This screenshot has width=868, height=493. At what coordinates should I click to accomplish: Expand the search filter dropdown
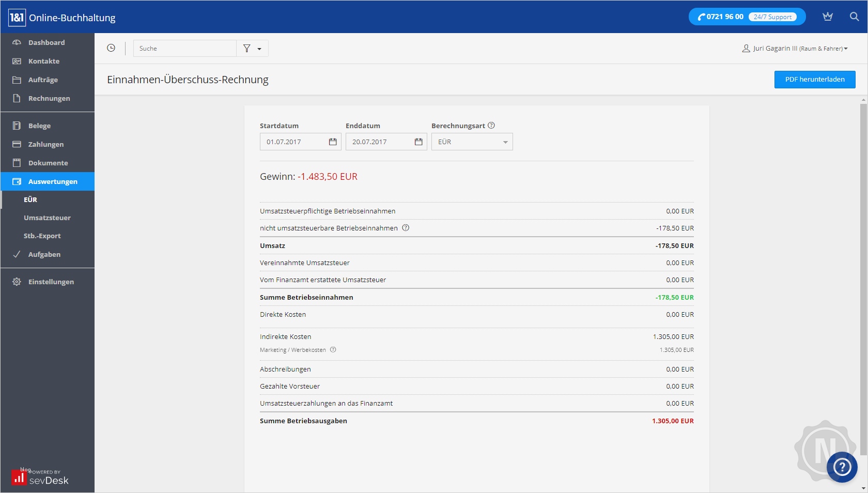252,49
